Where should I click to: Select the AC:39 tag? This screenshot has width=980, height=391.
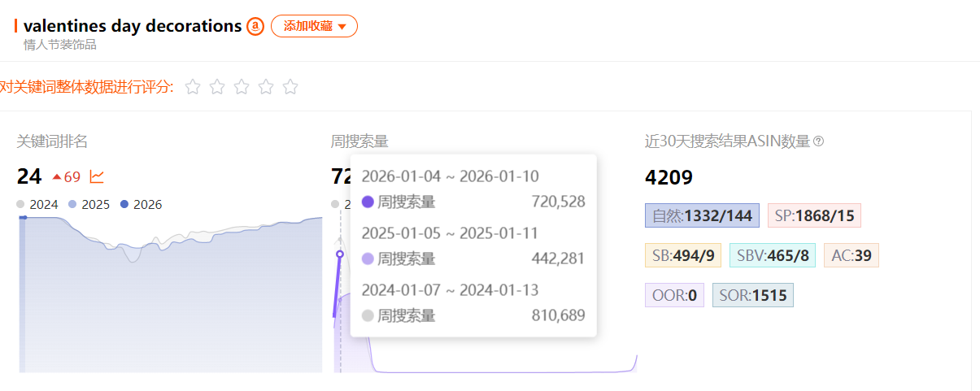tap(851, 255)
